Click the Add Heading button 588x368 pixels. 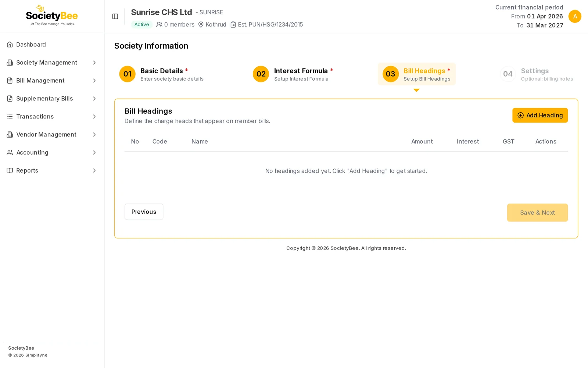click(540, 115)
